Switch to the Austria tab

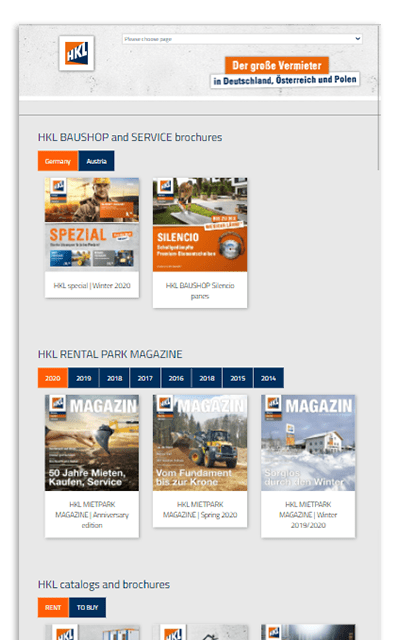click(96, 161)
